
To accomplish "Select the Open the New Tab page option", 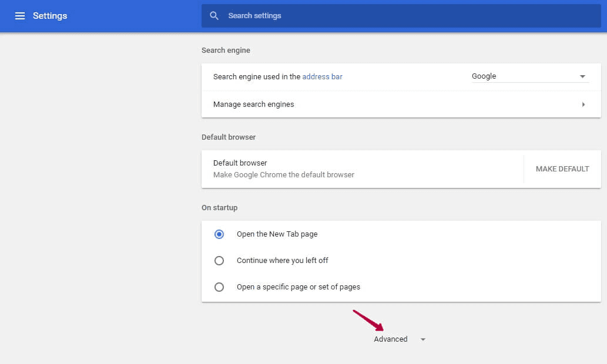I will click(219, 234).
